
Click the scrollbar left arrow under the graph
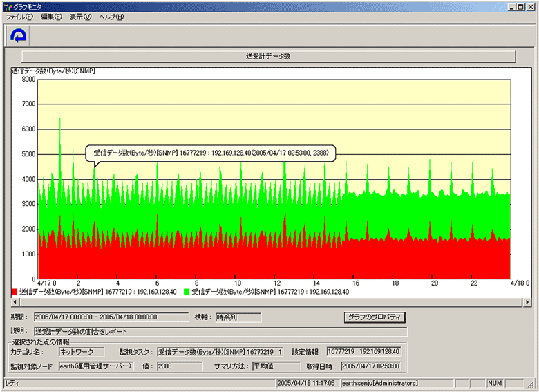click(15, 302)
